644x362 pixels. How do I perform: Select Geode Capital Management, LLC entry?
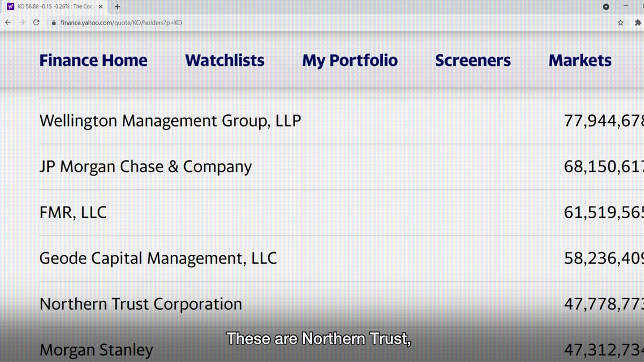[158, 258]
